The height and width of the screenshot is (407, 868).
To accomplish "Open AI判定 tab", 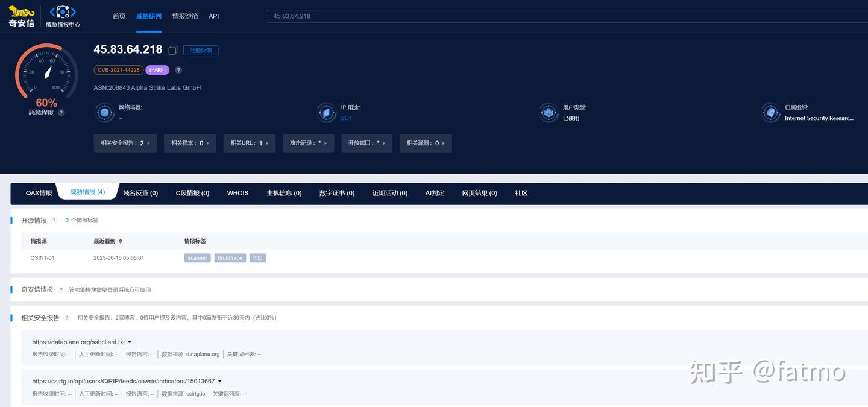I will coord(435,193).
